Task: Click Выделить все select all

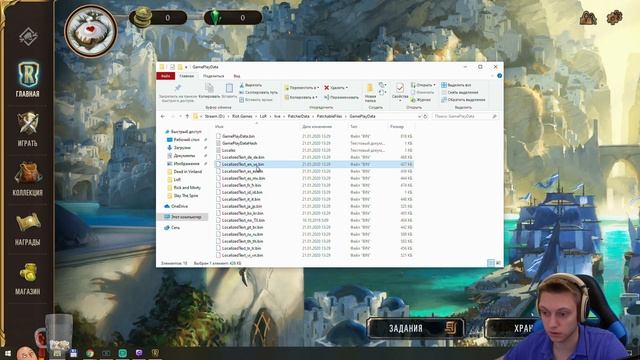Action: (x=456, y=85)
